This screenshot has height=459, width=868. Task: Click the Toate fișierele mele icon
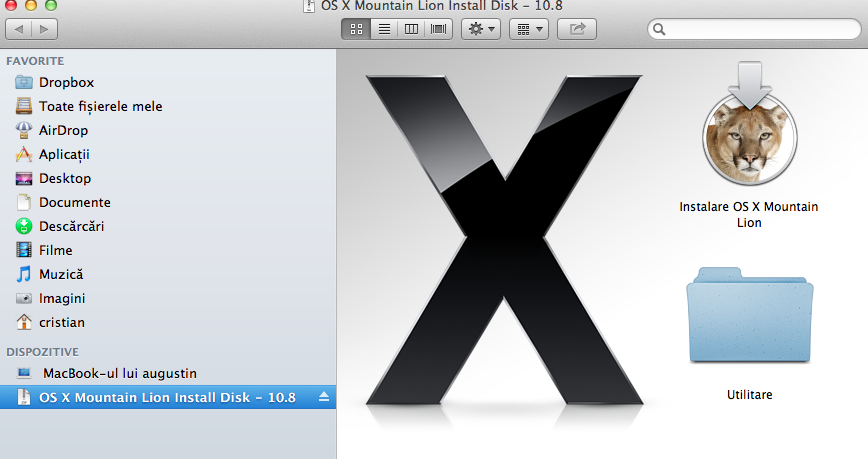24,106
